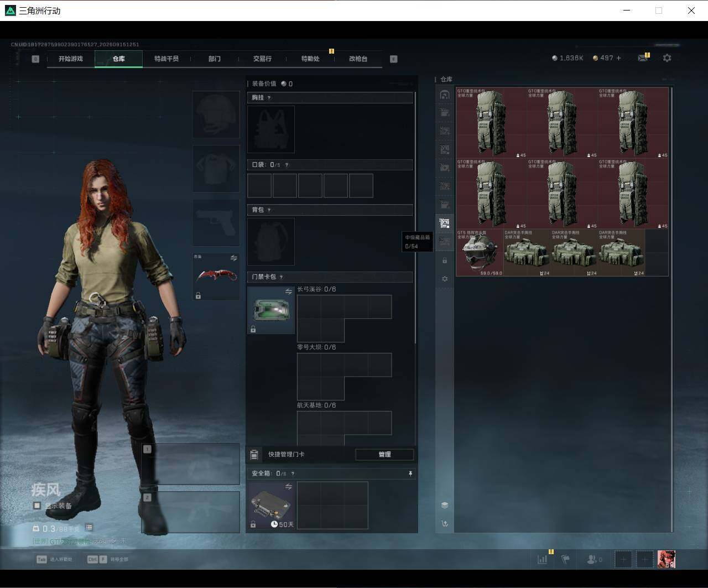
Task: Select the empty body armor slot
Action: click(216, 169)
